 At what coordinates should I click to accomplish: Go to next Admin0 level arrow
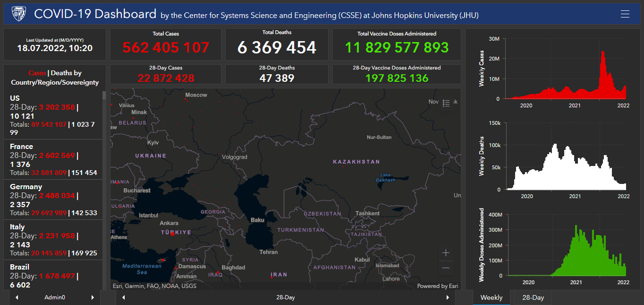93,297
